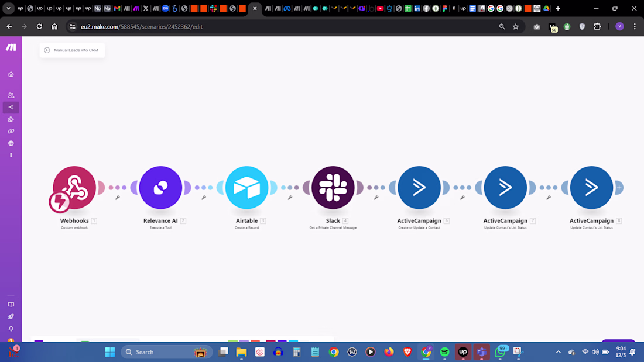The height and width of the screenshot is (362, 644).
Task: Open the Resource hub book icon
Action: click(11, 305)
